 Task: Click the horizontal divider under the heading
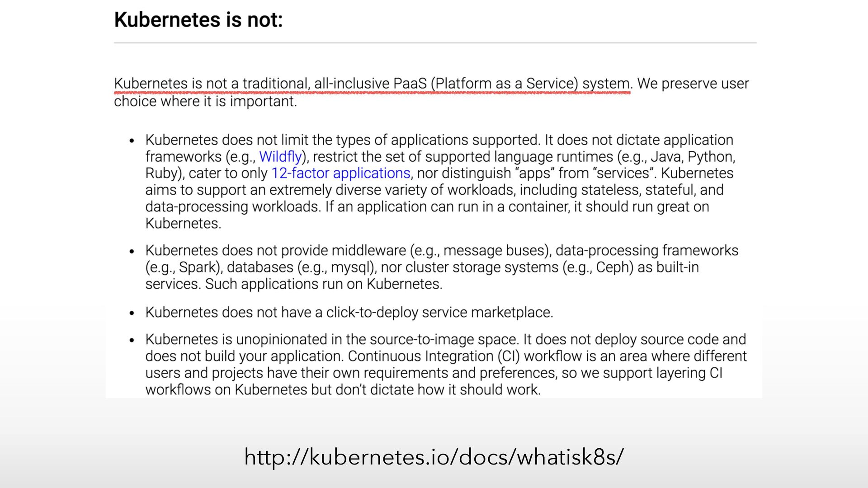[x=435, y=43]
